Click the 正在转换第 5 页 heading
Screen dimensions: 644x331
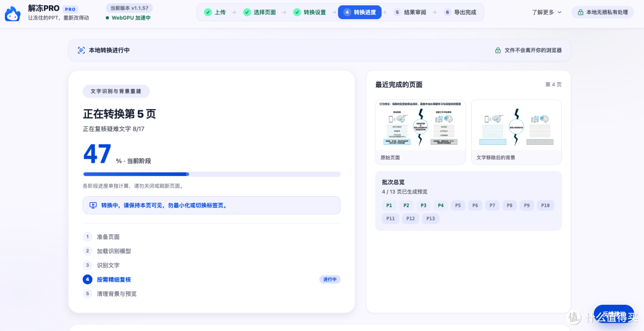click(x=119, y=114)
